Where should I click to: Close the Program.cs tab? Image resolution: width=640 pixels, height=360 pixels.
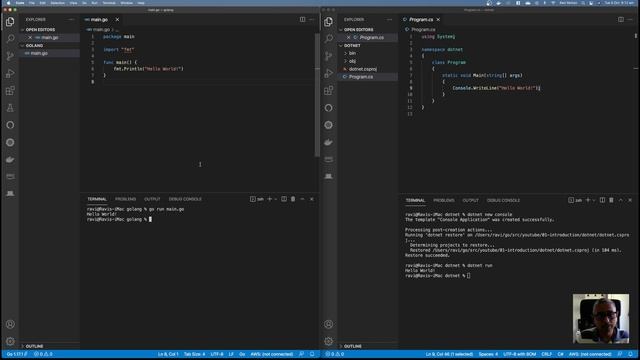click(438, 20)
